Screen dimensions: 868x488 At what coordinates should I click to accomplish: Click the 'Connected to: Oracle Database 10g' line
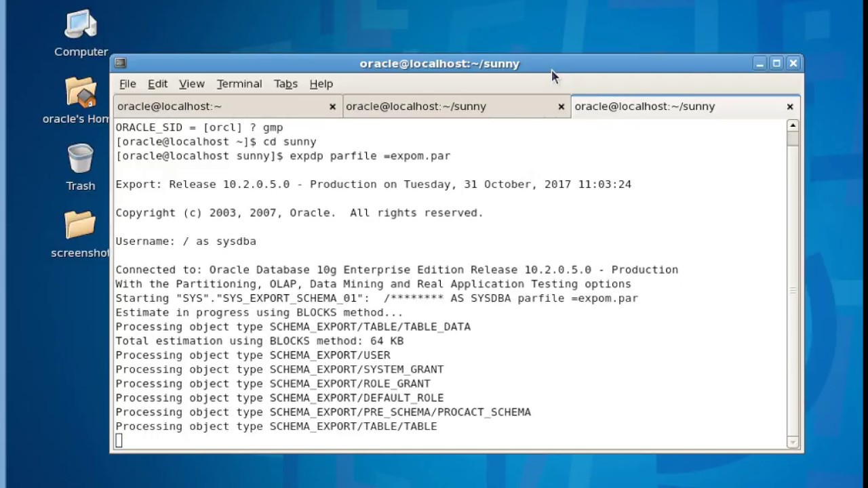(x=397, y=270)
